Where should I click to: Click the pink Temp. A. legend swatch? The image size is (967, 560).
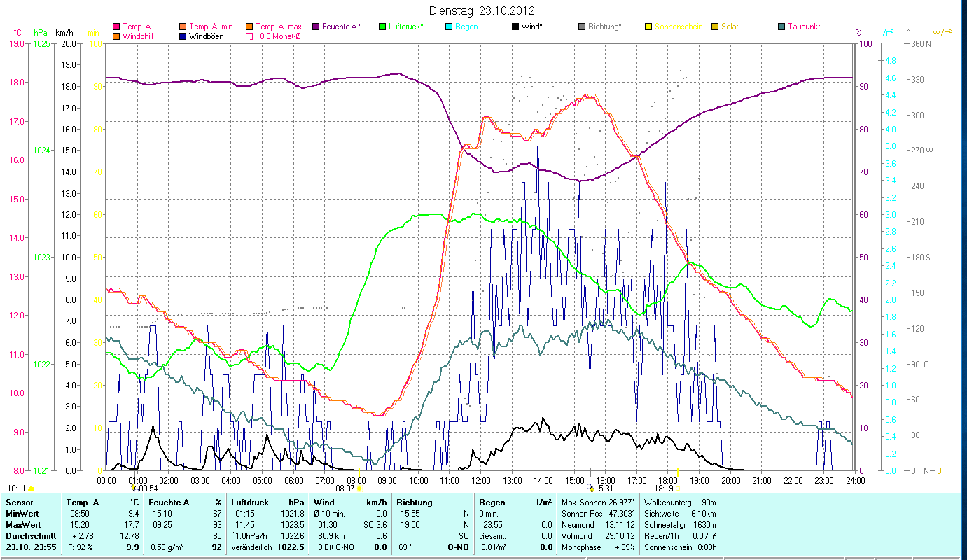click(x=116, y=27)
